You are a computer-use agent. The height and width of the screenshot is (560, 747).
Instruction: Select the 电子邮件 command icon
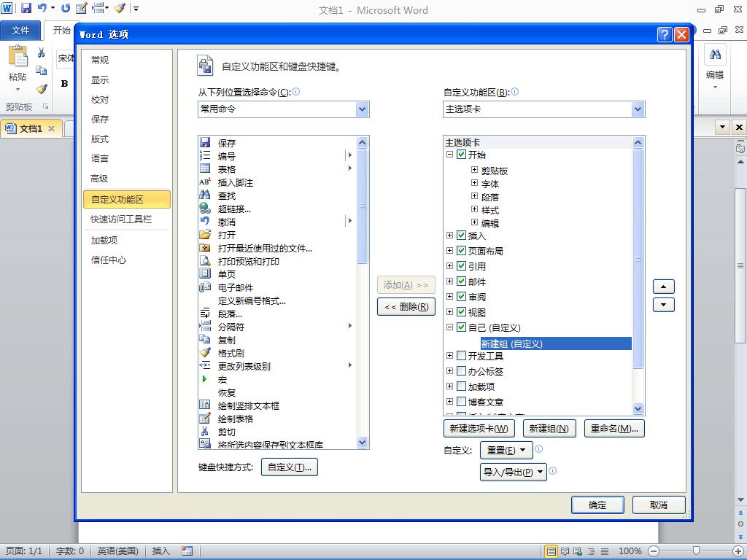pyautogui.click(x=205, y=287)
